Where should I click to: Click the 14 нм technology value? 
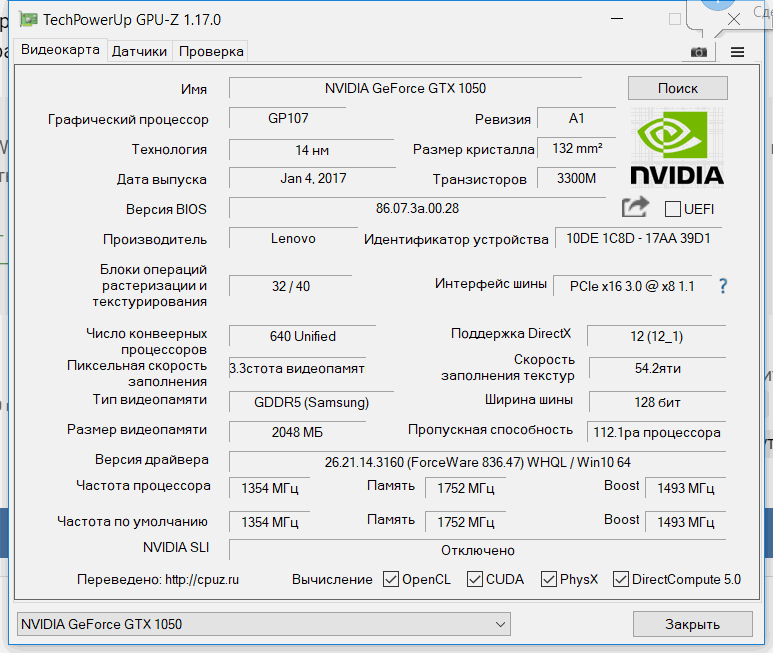click(312, 150)
